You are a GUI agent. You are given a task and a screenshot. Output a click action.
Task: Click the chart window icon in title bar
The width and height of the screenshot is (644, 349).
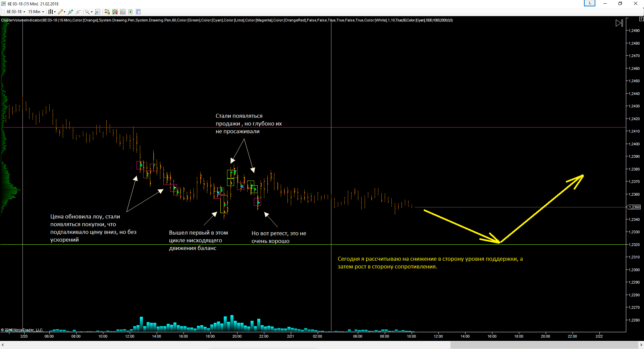click(3, 4)
